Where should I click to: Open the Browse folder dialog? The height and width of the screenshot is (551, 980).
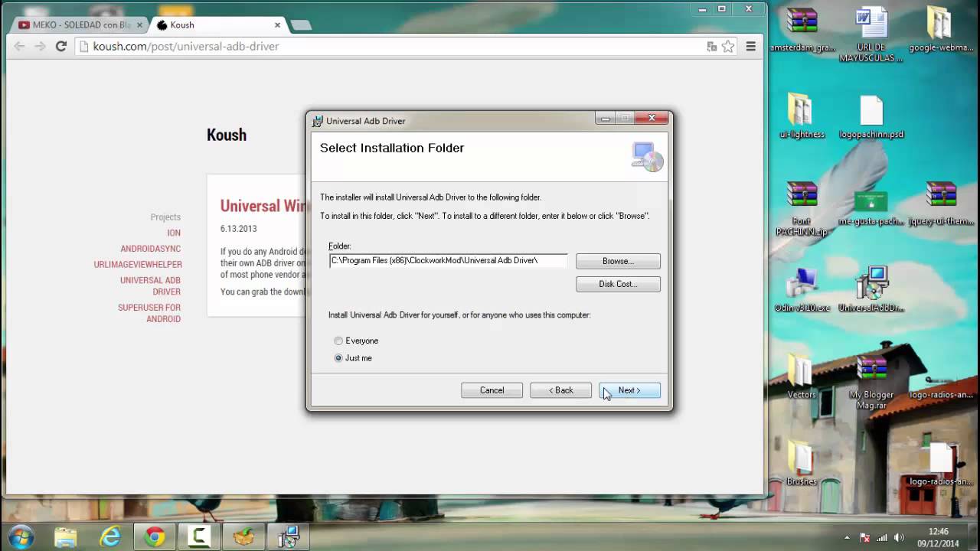coord(618,261)
